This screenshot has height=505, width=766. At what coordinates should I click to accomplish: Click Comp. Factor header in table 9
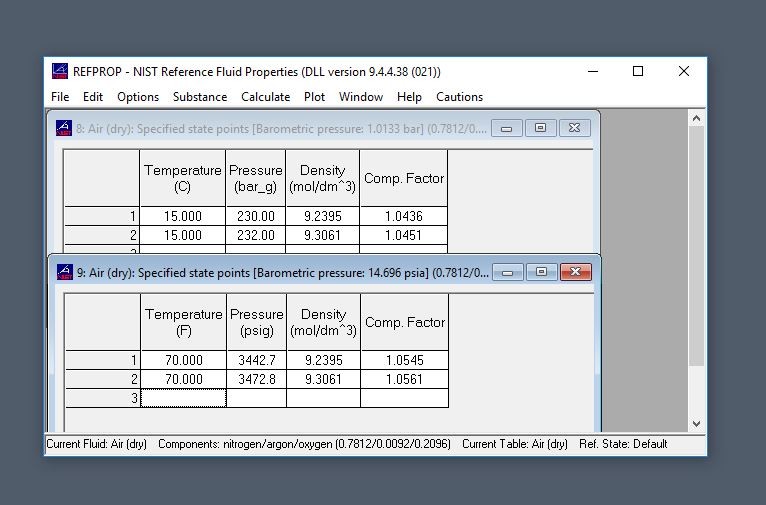(x=404, y=322)
